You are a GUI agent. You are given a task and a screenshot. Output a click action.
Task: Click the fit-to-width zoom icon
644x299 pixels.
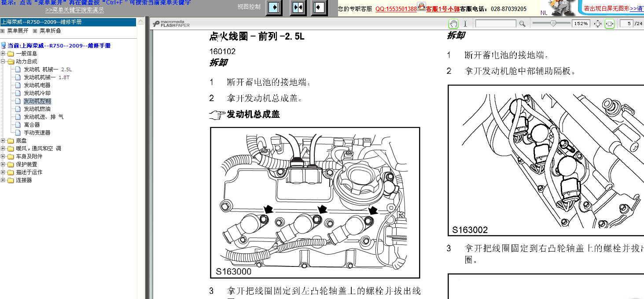click(610, 24)
